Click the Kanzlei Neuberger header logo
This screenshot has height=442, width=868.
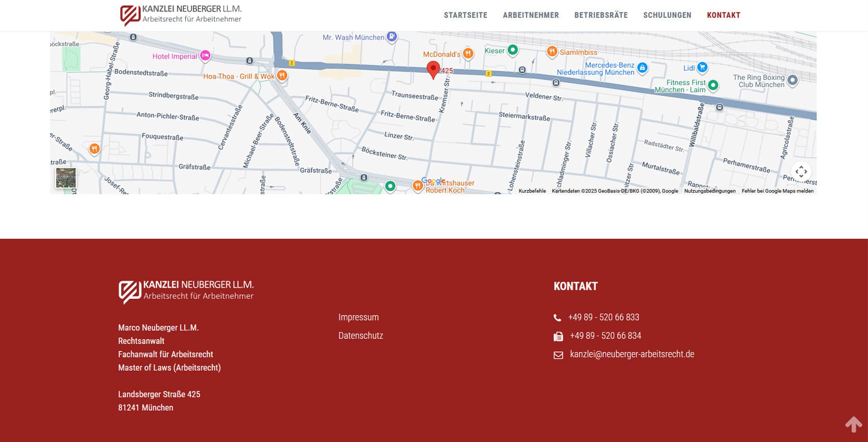(181, 15)
